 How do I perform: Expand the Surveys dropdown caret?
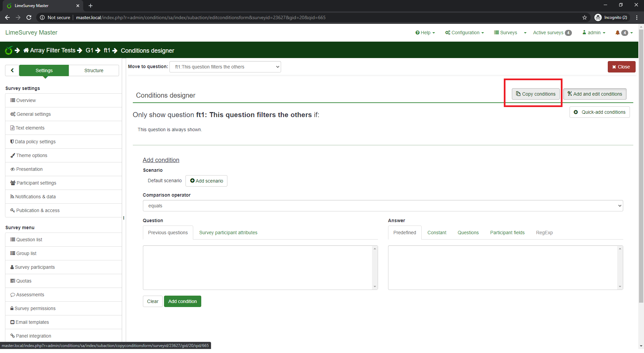coord(525,33)
